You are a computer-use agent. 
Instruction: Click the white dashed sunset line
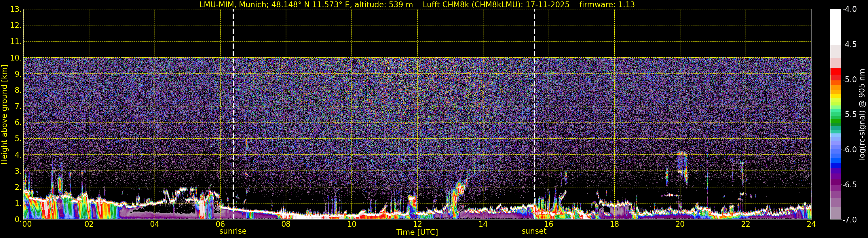(x=534, y=114)
